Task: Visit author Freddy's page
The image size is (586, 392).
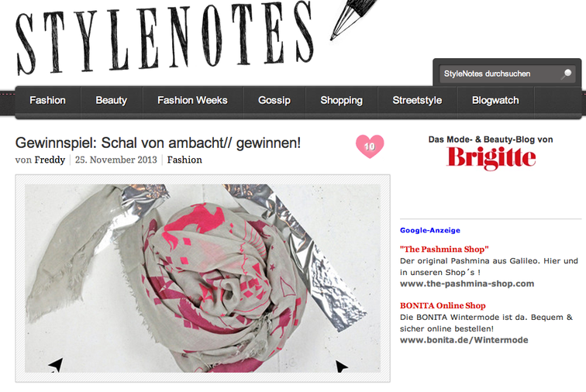Action: 50,160
